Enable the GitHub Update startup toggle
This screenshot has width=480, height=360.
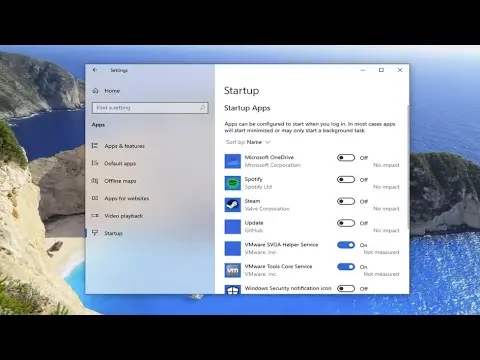(346, 223)
